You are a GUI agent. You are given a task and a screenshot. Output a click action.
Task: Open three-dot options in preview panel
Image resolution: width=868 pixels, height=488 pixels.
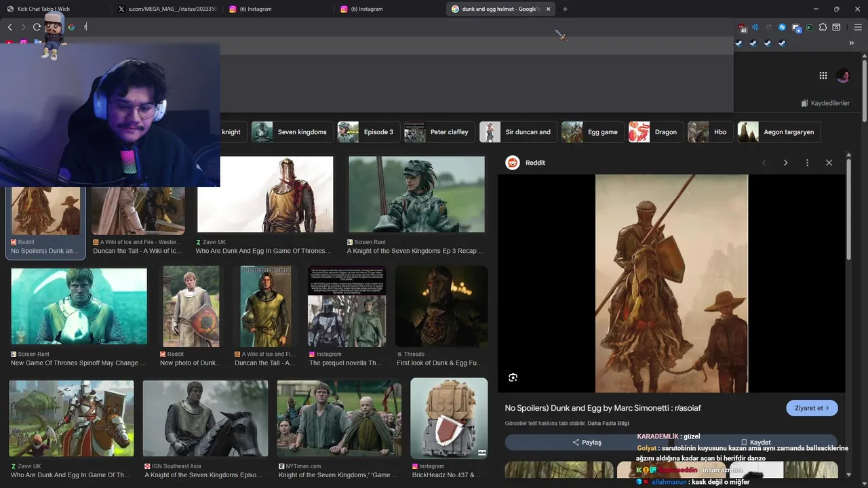click(x=807, y=163)
